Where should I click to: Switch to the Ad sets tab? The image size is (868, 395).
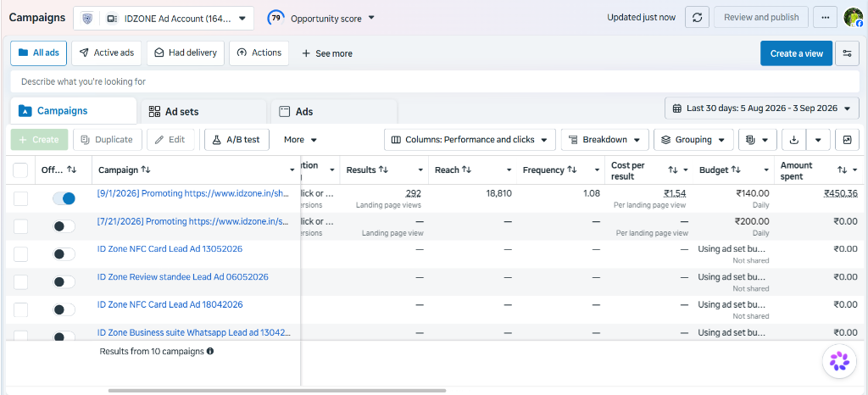coord(203,112)
